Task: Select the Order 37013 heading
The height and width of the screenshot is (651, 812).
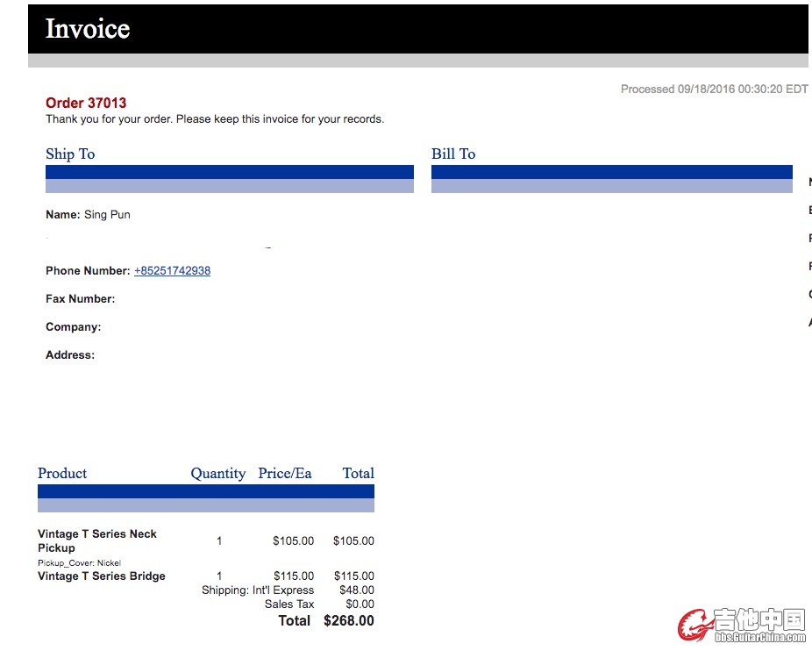Action: pos(86,103)
